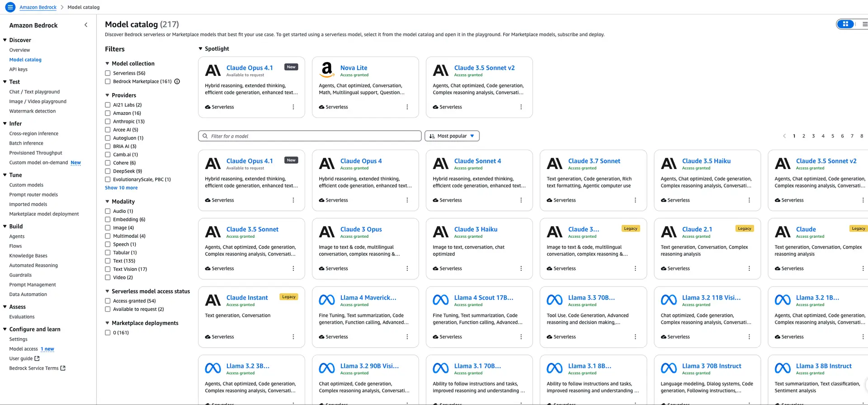868x405 pixels.
Task: Switch to list view layout icon
Action: coord(864,24)
